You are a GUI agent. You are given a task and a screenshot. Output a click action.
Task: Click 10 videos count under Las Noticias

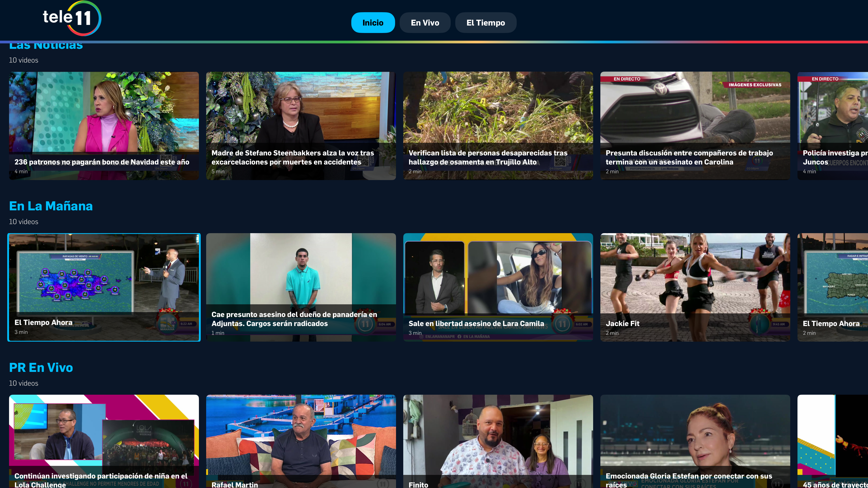(24, 60)
